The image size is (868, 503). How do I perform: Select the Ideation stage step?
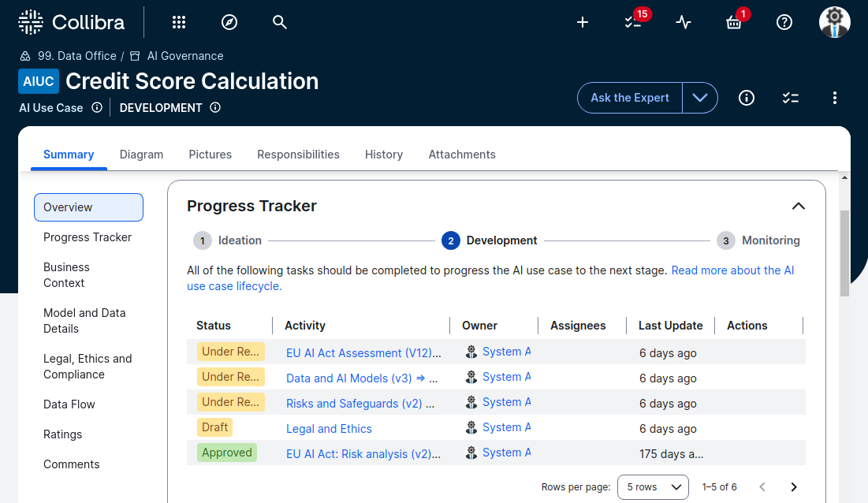click(x=228, y=240)
